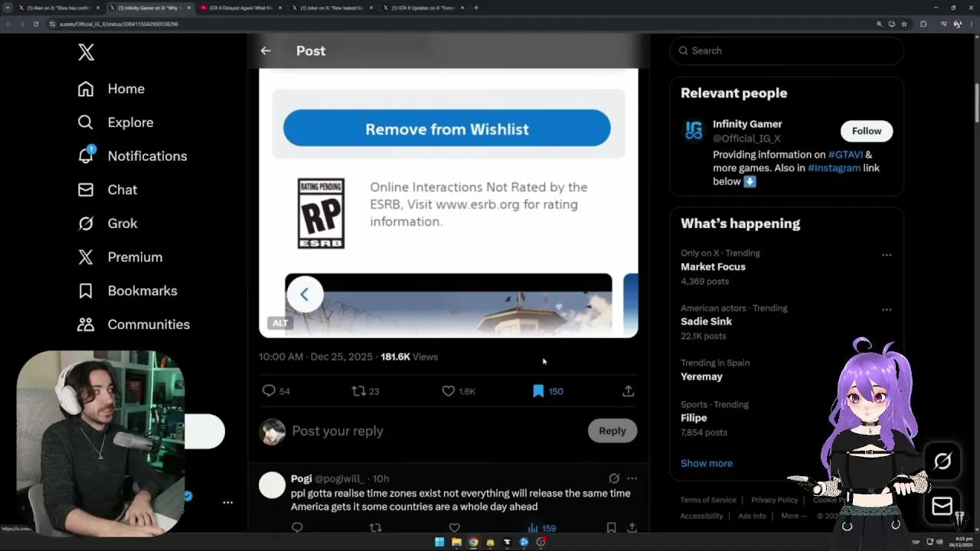Share Pogi's comment

coord(632,527)
